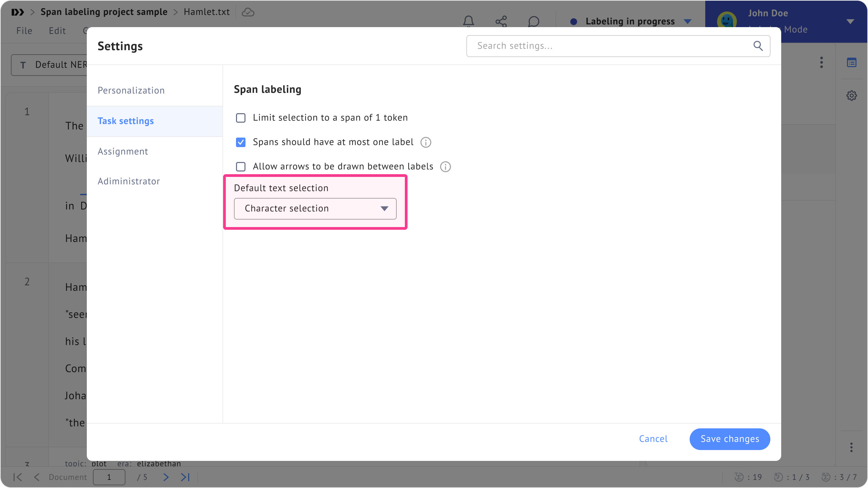Switch to the Personalization settings tab

pyautogui.click(x=131, y=90)
